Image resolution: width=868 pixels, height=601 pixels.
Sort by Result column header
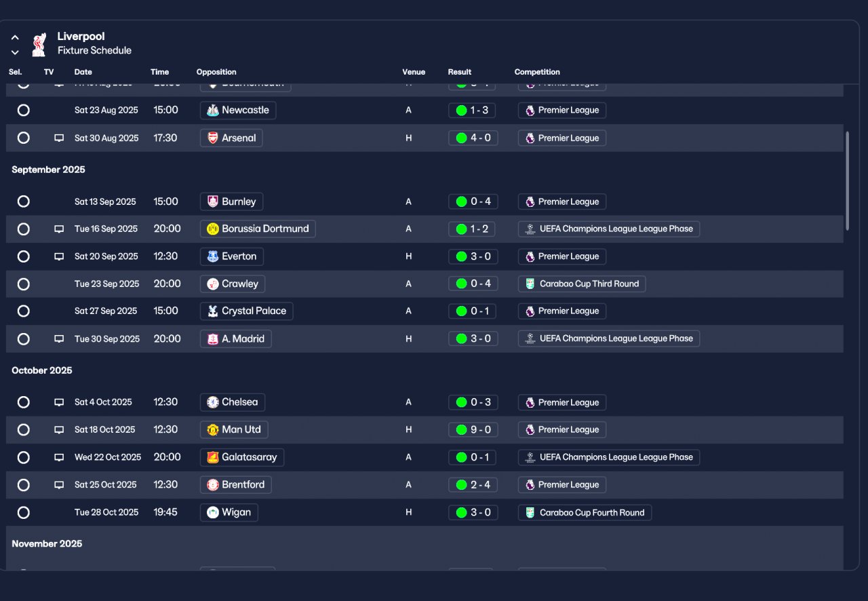460,72
